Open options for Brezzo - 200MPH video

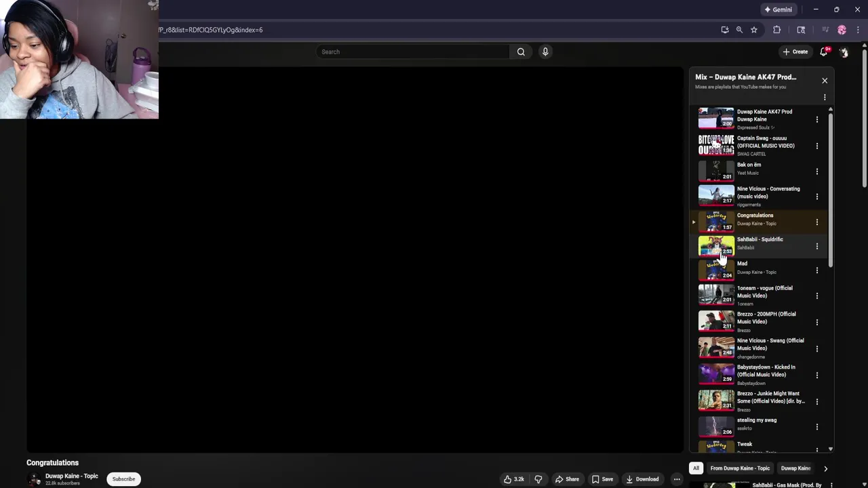pyautogui.click(x=817, y=322)
